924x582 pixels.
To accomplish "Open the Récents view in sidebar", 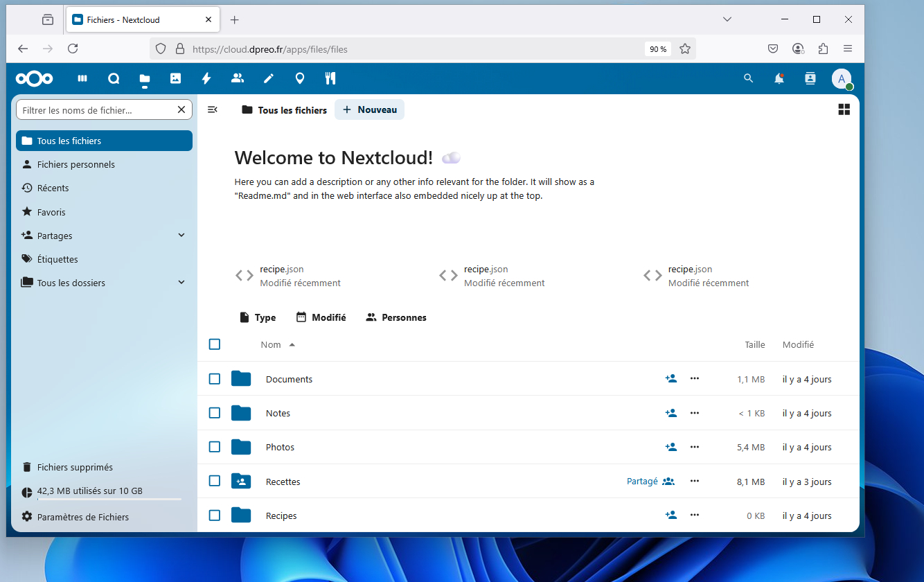I will pos(53,188).
